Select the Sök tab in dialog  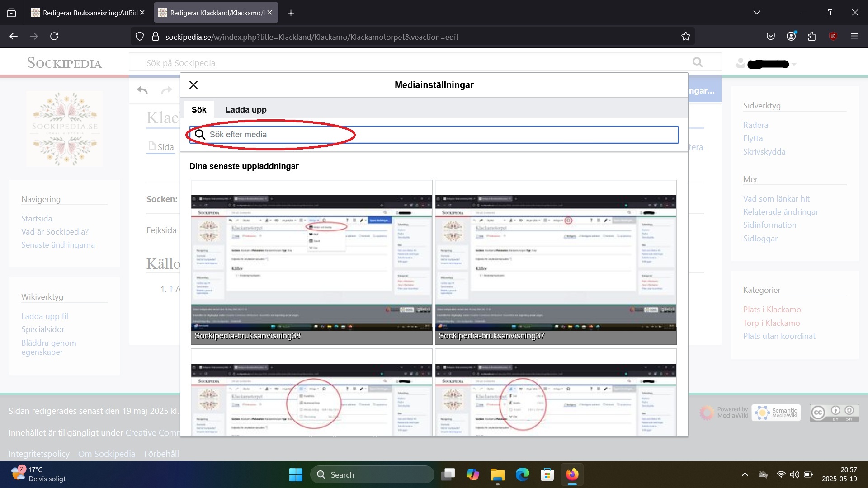pos(199,110)
